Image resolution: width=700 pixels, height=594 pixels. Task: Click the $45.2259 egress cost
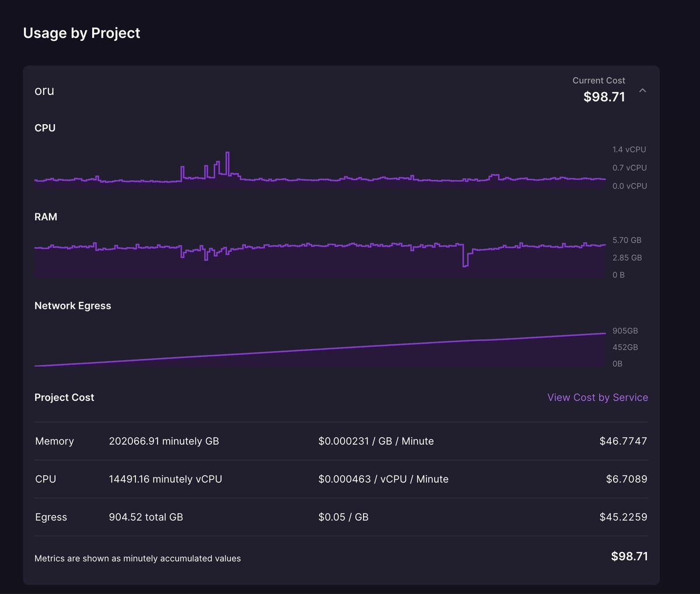[x=624, y=517]
